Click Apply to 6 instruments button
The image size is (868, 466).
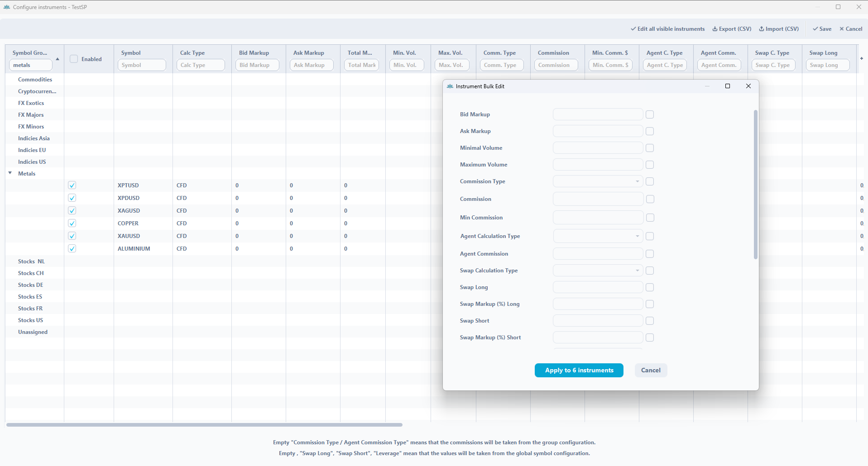pos(579,370)
